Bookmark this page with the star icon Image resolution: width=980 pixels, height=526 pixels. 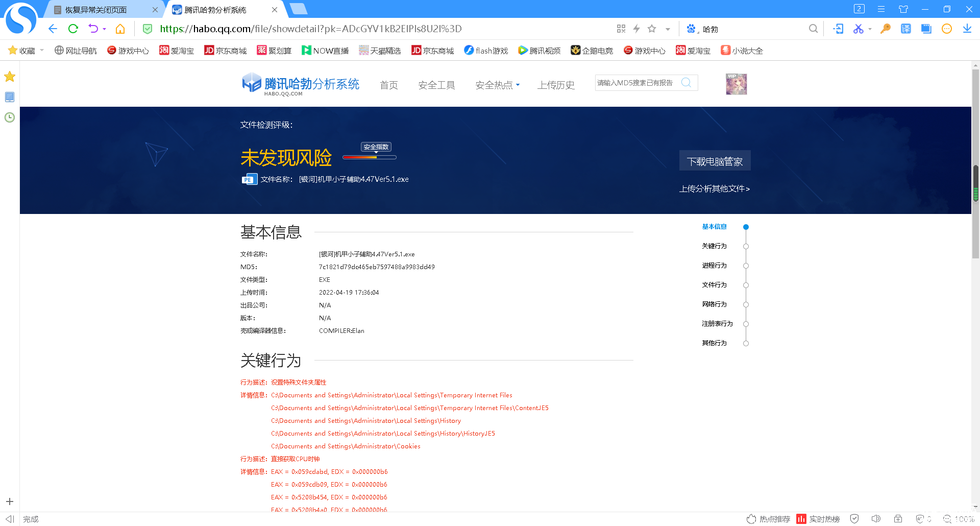point(652,29)
